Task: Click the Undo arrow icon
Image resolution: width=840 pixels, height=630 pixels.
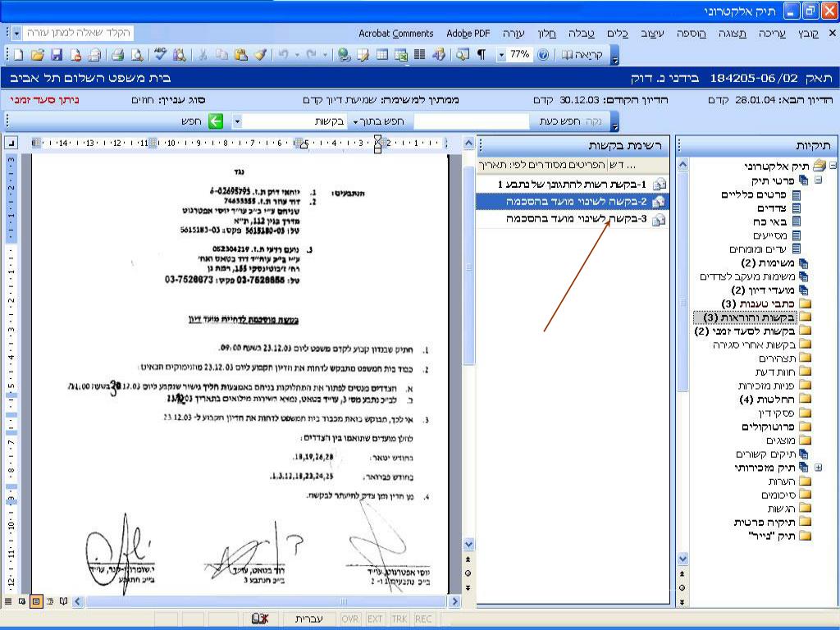Action: [x=283, y=55]
